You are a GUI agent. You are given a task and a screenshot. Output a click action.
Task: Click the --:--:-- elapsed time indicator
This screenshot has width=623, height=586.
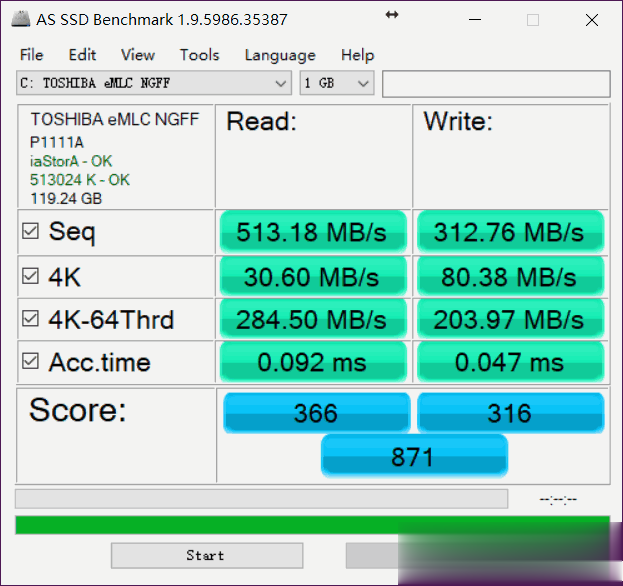tap(558, 499)
